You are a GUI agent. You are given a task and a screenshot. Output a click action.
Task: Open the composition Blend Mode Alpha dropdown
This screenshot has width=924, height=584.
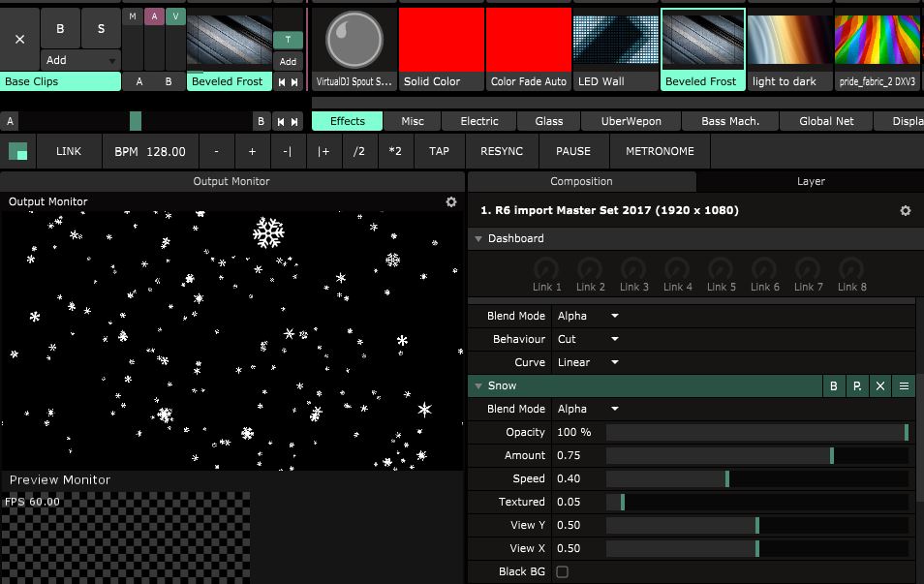tap(589, 316)
